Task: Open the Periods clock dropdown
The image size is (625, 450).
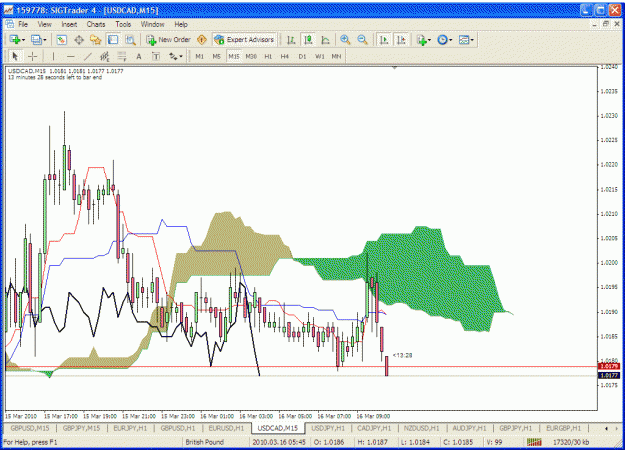Action: click(x=445, y=40)
